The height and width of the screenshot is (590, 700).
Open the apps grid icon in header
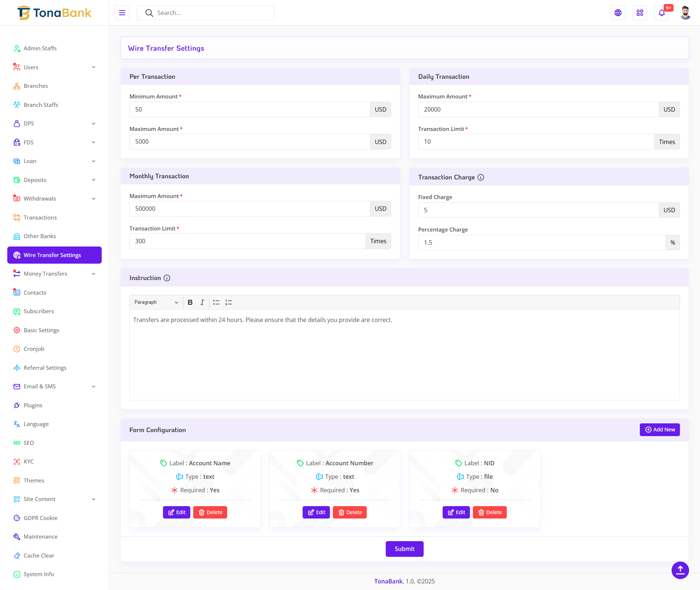tap(640, 13)
